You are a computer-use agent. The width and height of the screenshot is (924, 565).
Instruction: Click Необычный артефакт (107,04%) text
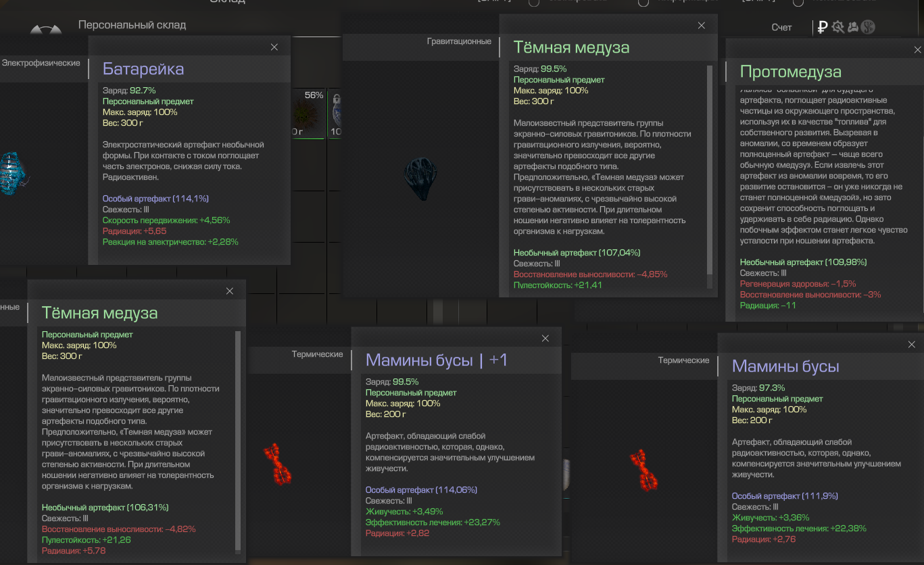pos(577,253)
